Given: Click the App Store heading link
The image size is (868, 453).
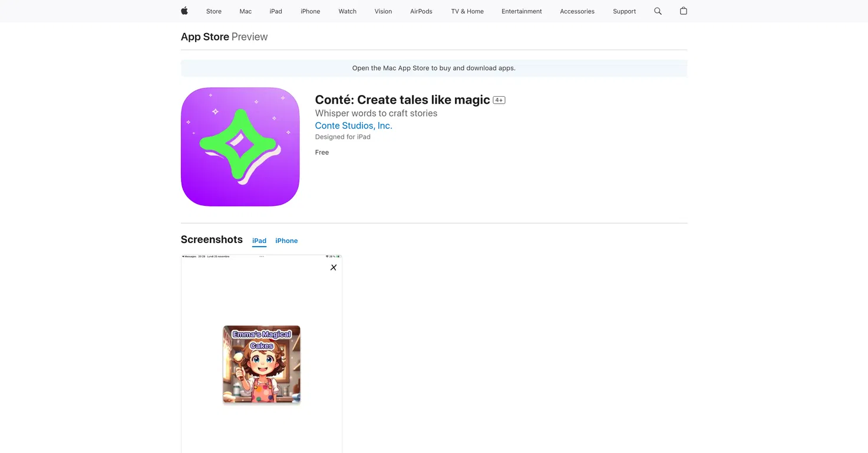Looking at the screenshot, I should coord(205,37).
